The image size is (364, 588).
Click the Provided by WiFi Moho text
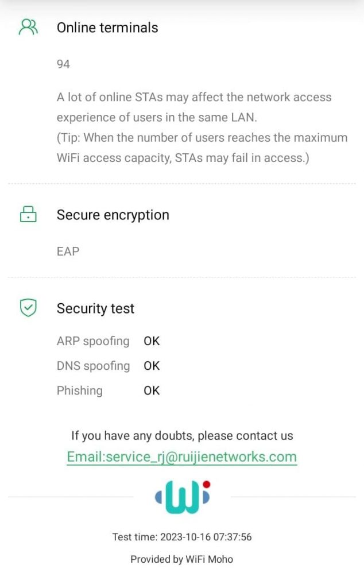(x=182, y=559)
